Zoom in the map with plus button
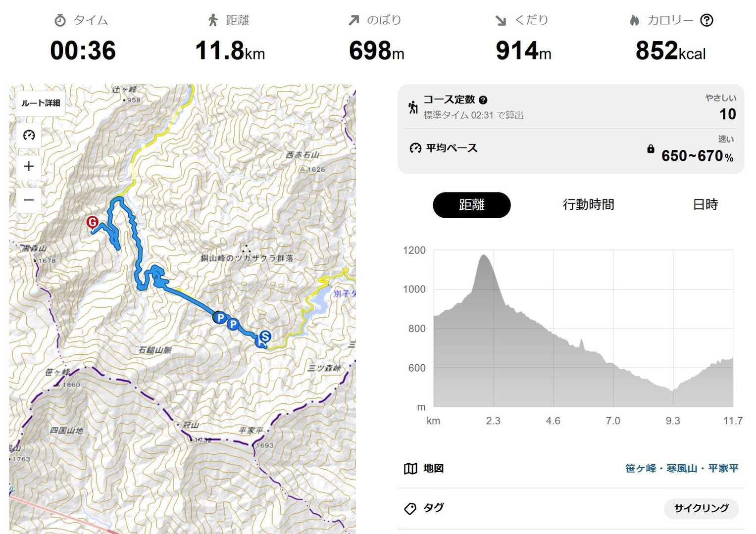 (x=29, y=166)
